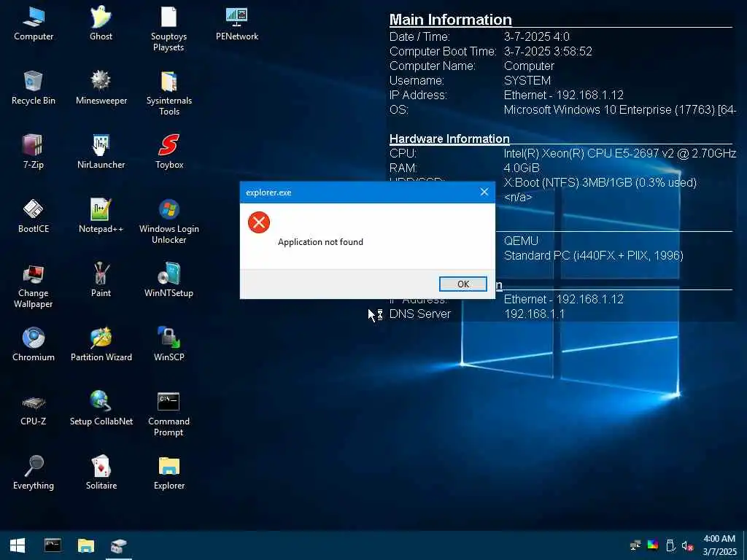Select the Recycle Bin icon
Viewport: 747px width, 560px height.
[x=34, y=87]
